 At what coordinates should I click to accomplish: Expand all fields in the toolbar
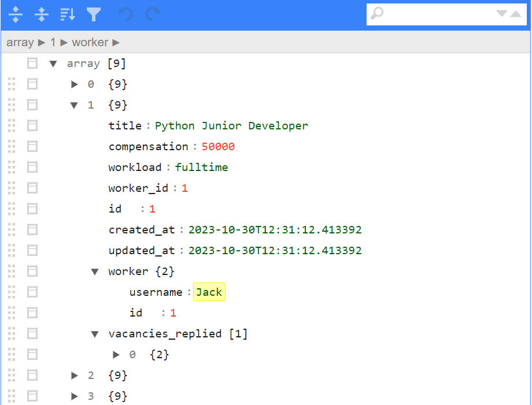pos(16,14)
